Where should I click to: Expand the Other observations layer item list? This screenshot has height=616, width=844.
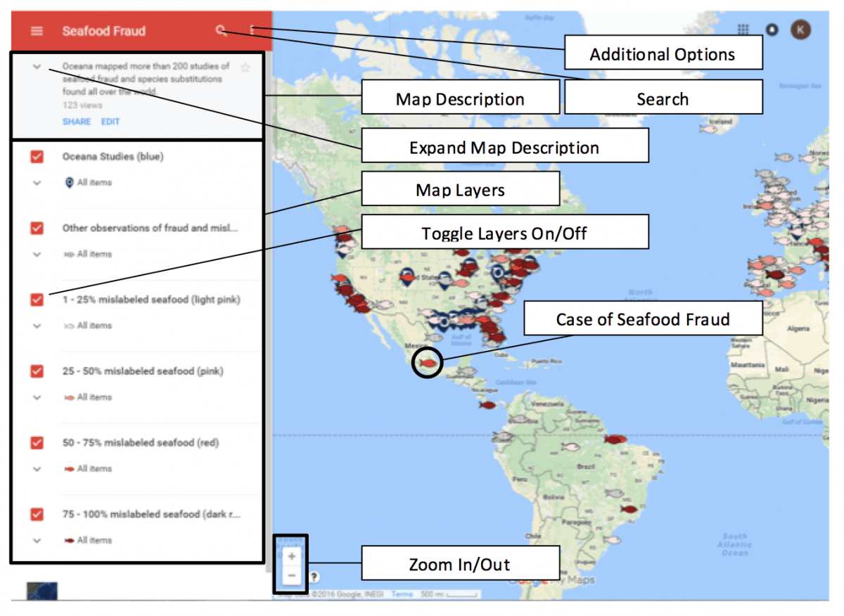(37, 255)
